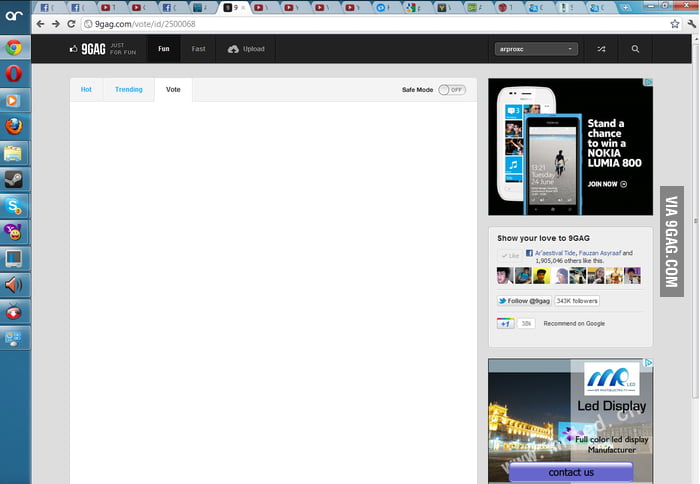Open Chrome wrench settings menu
Screen dimensions: 700x484
tap(690, 23)
